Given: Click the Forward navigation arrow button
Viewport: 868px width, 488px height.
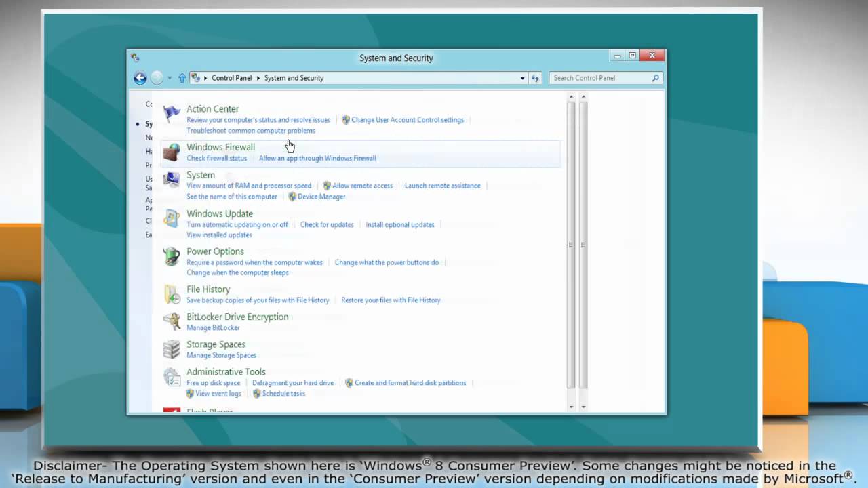Looking at the screenshot, I should [x=157, y=78].
